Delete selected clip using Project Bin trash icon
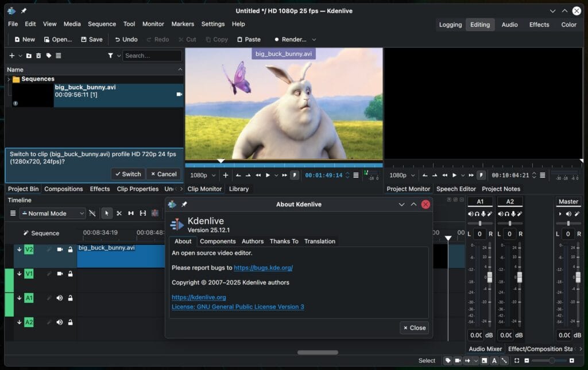This screenshot has width=588, height=370. tap(39, 56)
